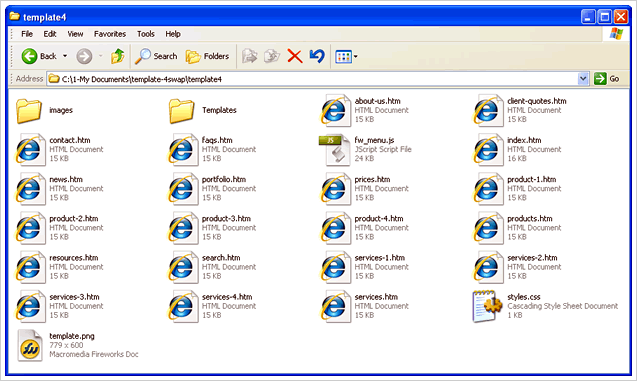
Task: Expand the Address bar dropdown arrow
Action: tap(583, 78)
